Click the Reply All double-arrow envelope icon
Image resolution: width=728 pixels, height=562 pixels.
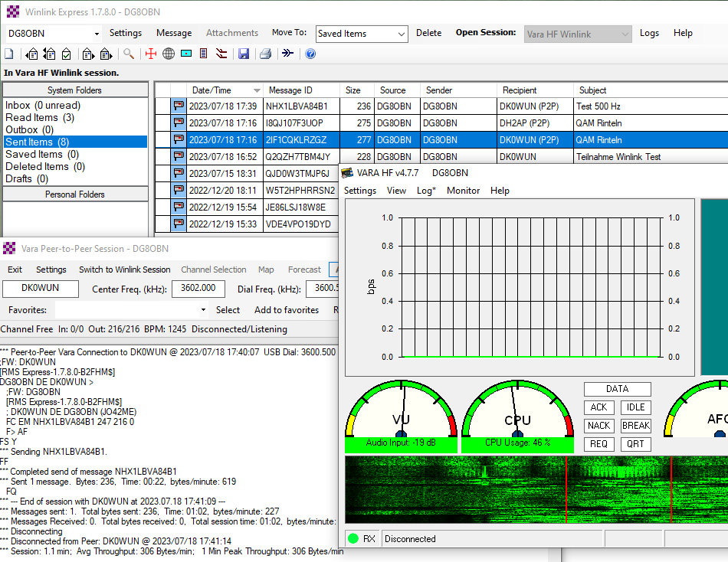pos(49,54)
